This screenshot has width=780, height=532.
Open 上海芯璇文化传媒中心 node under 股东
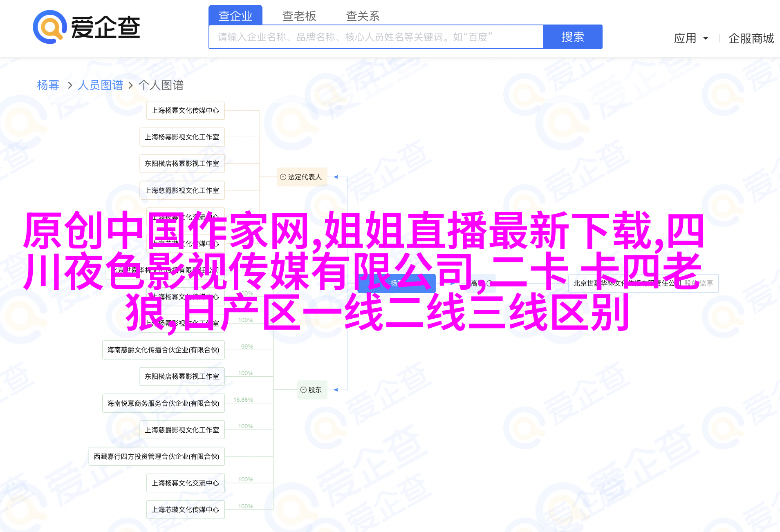point(186,510)
